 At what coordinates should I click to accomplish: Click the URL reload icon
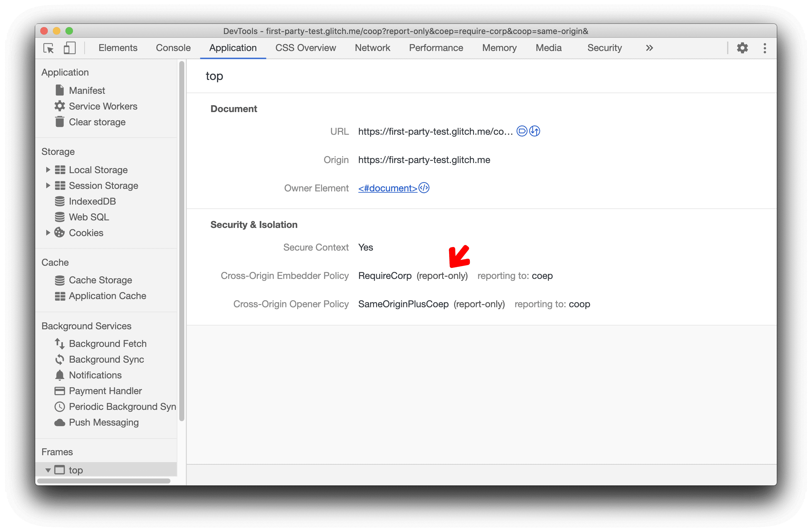coord(535,131)
